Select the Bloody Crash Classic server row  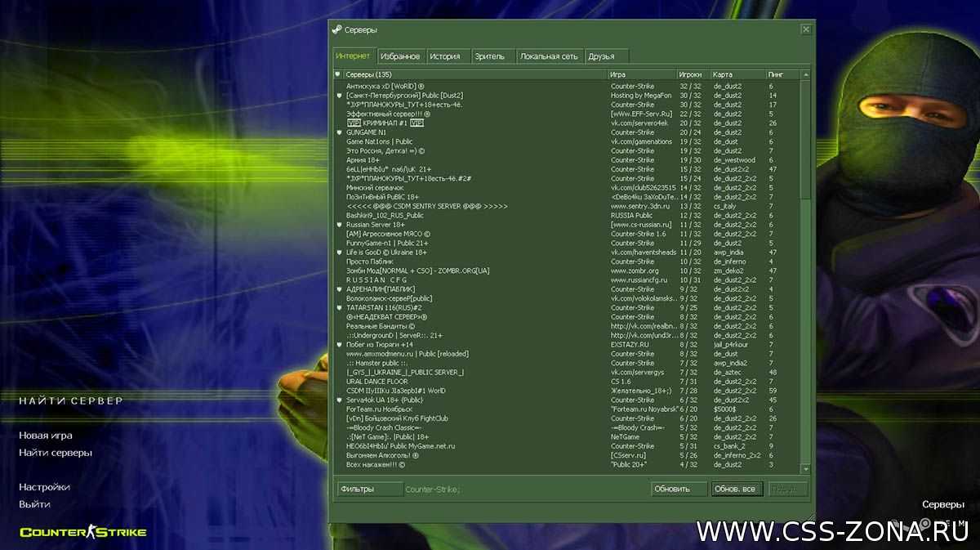[568, 427]
